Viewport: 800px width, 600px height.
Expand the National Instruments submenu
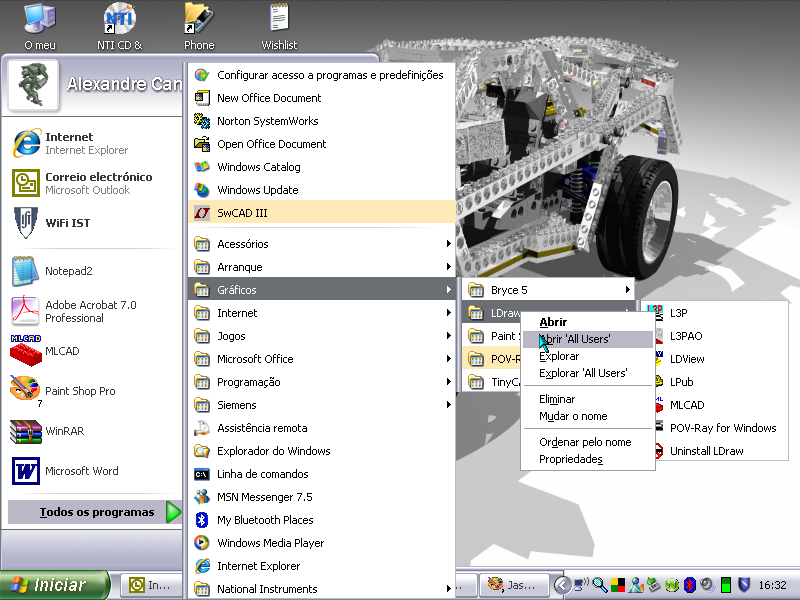(x=321, y=589)
